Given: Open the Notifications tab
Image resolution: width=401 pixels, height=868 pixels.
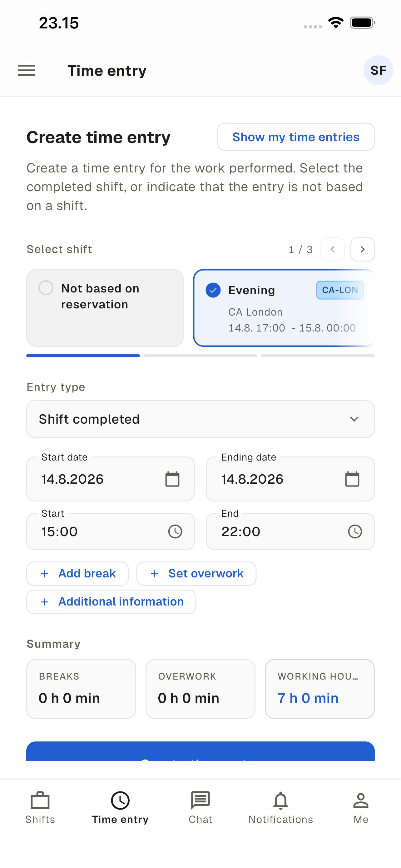Looking at the screenshot, I should 280,807.
